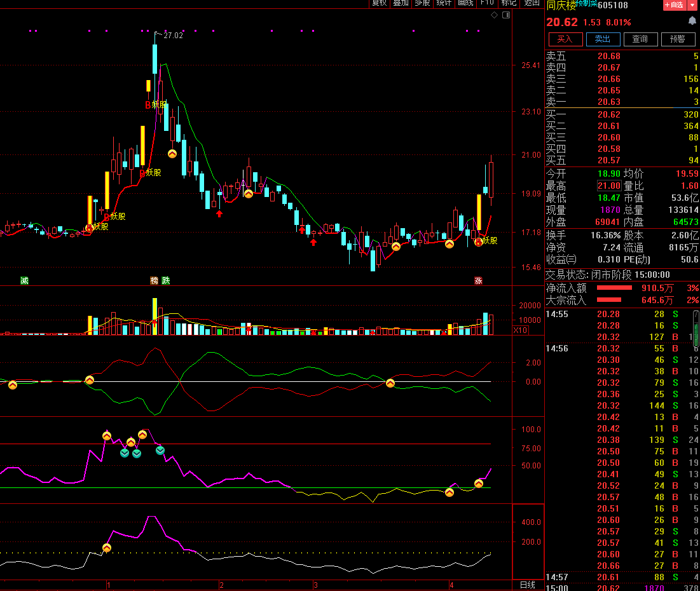Click the 卖出 sell button
The height and width of the screenshot is (591, 700).
pos(603,39)
